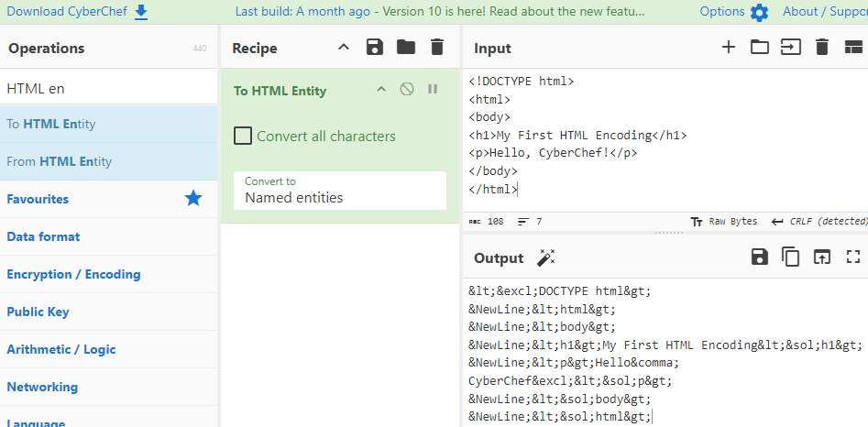The image size is (868, 427).
Task: Expand the Data format category
Action: click(43, 236)
